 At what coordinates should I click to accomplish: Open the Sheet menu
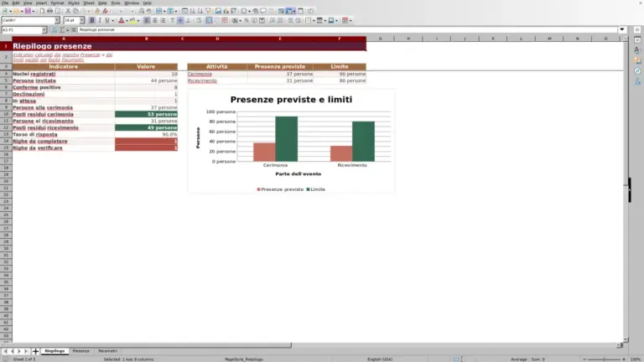pos(89,3)
